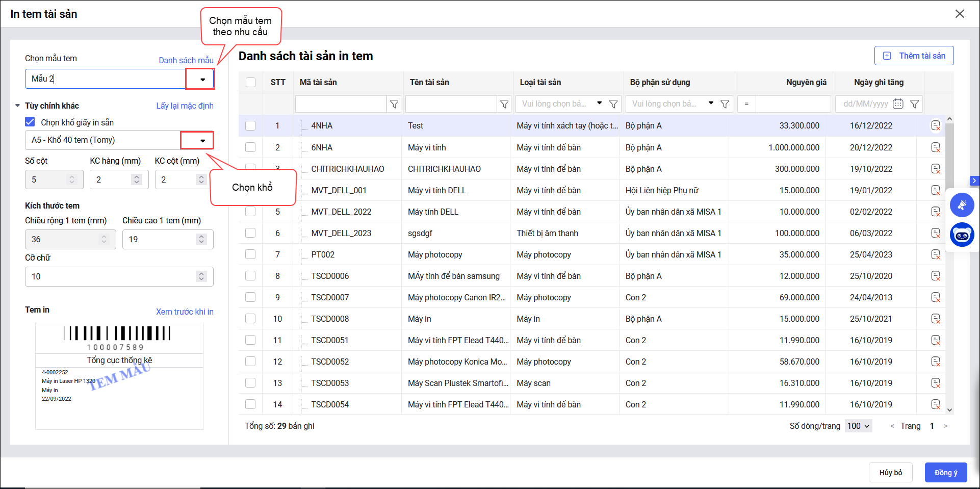Open Loại tài sản filter dropdown

(x=599, y=104)
